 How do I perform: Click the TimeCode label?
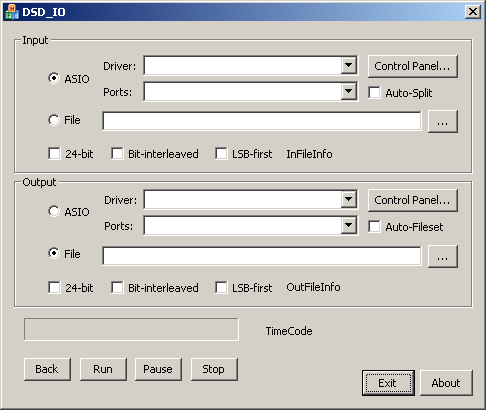click(x=289, y=331)
